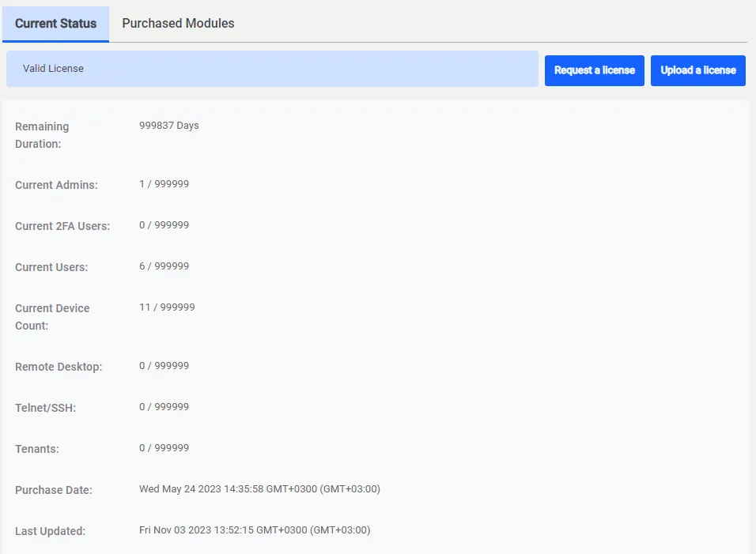This screenshot has height=554, width=756.
Task: Click the Current Admins label
Action: click(56, 185)
